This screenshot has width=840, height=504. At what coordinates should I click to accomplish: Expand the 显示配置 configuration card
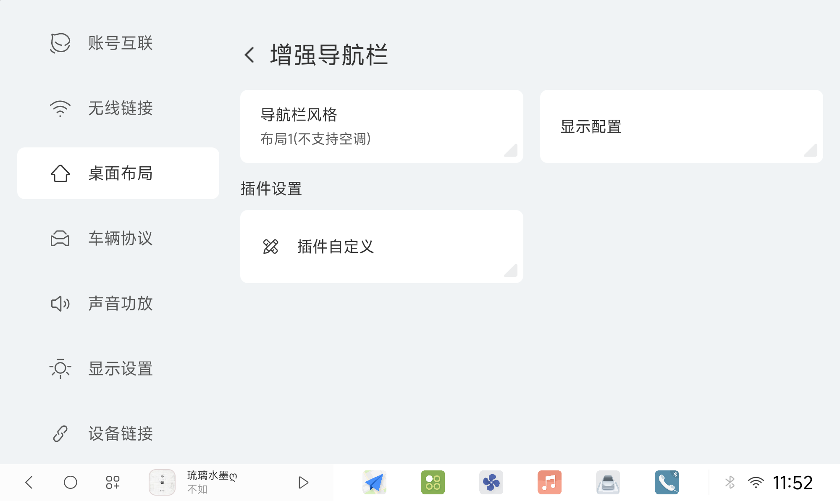(681, 126)
